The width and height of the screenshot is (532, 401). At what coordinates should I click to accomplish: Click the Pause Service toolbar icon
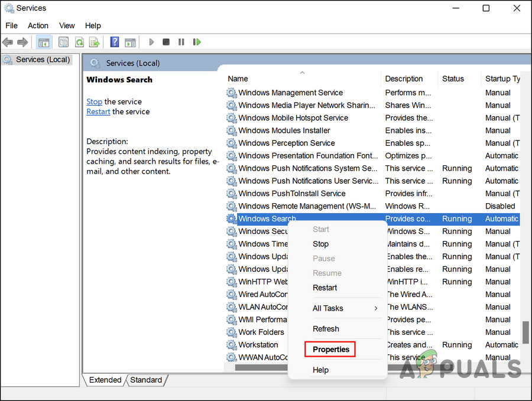(181, 42)
